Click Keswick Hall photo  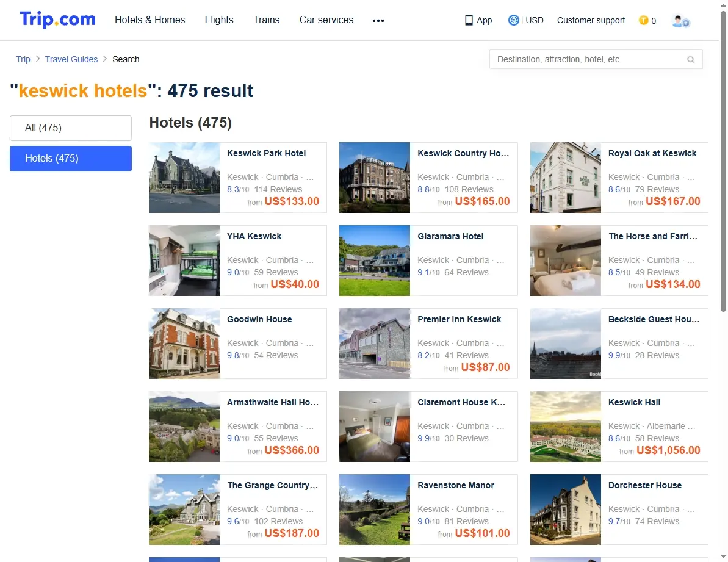566,427
